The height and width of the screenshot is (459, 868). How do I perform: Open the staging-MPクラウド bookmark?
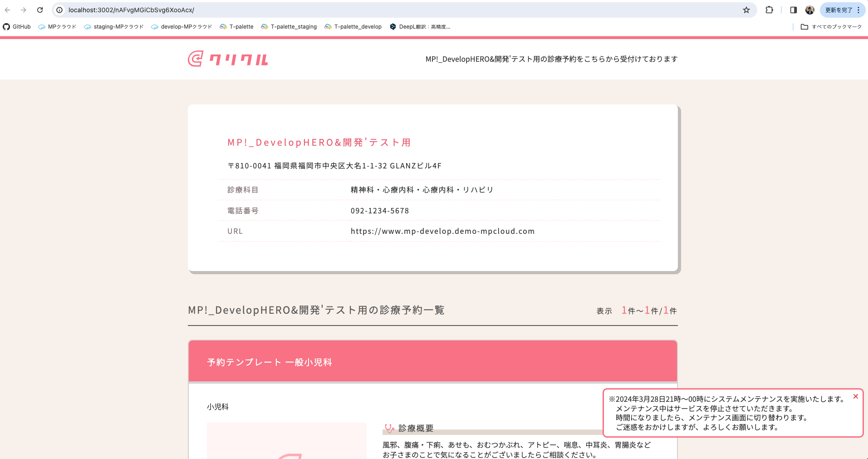pyautogui.click(x=114, y=27)
